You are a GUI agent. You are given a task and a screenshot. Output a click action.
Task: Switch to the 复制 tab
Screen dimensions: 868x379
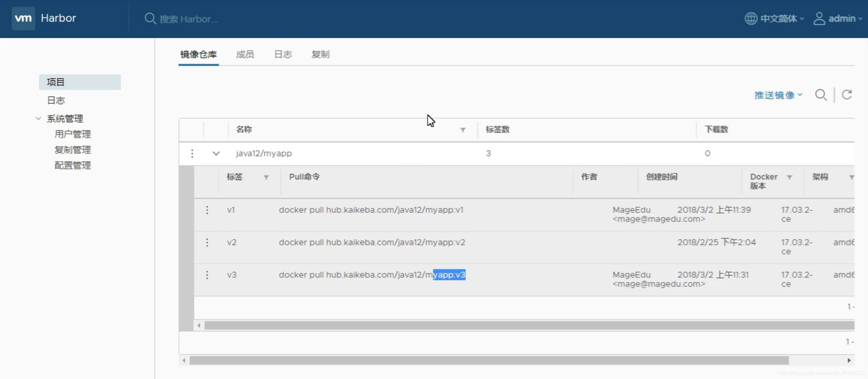320,54
